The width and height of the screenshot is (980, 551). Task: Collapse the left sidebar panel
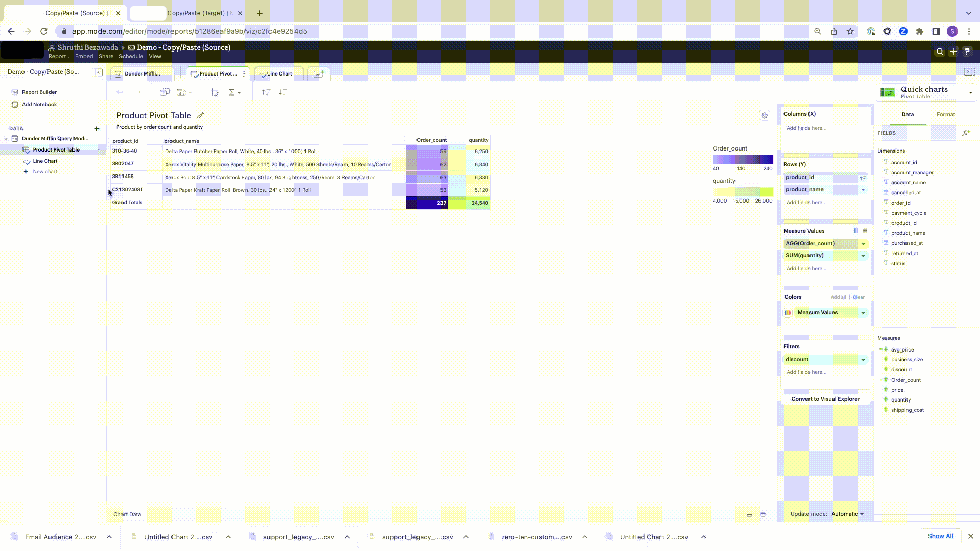click(x=97, y=72)
